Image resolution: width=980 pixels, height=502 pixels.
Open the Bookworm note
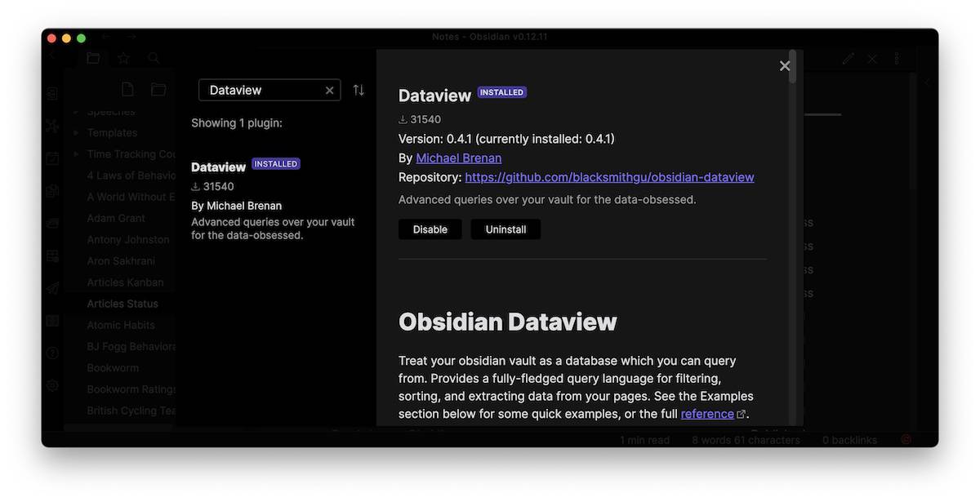[113, 367]
